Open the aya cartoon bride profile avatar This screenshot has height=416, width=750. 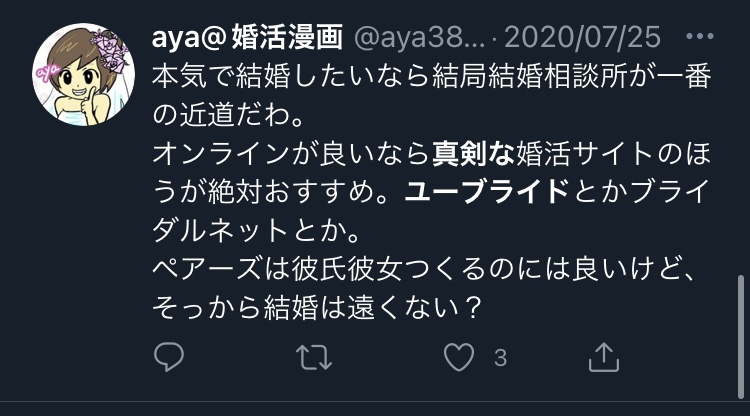pyautogui.click(x=84, y=74)
